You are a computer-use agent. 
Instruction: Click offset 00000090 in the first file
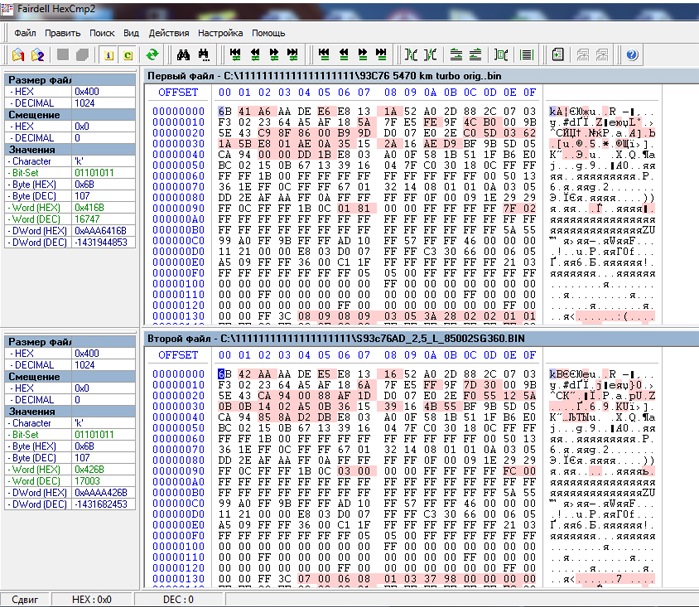(178, 209)
